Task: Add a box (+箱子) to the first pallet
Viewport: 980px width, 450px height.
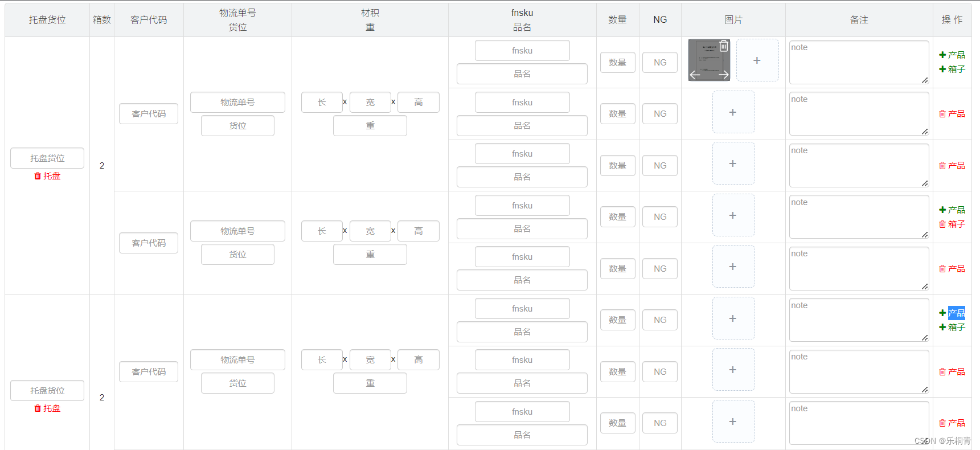Action: 952,69
